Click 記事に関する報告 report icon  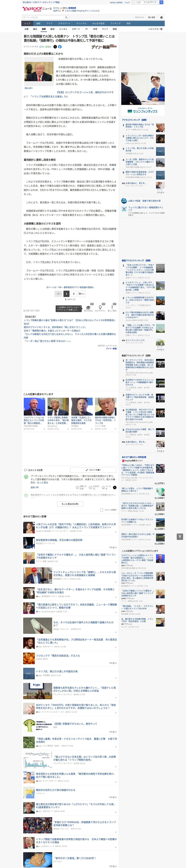[x=31, y=311]
